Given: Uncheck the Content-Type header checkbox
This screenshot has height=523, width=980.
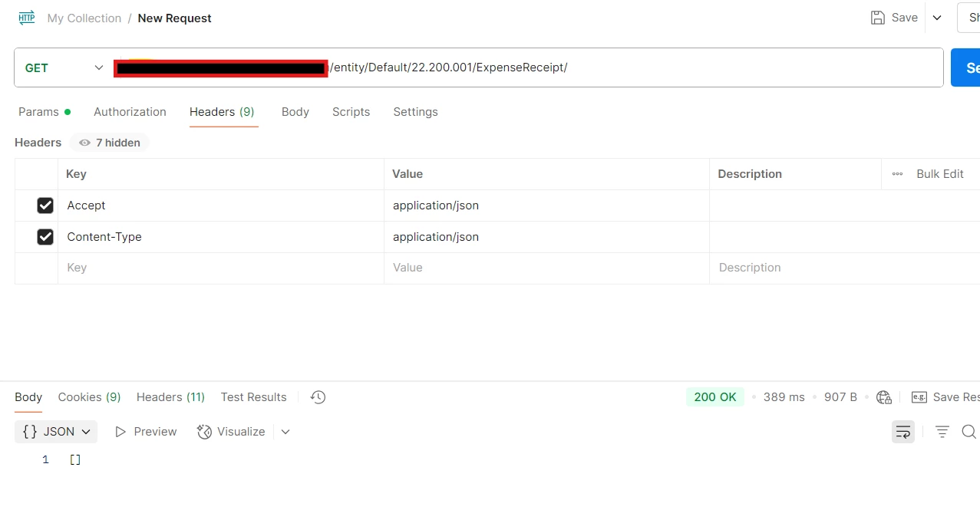Looking at the screenshot, I should point(45,237).
